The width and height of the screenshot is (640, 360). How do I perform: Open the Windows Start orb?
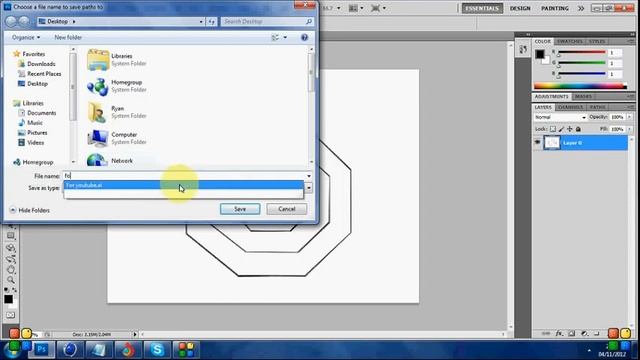pyautogui.click(x=12, y=350)
